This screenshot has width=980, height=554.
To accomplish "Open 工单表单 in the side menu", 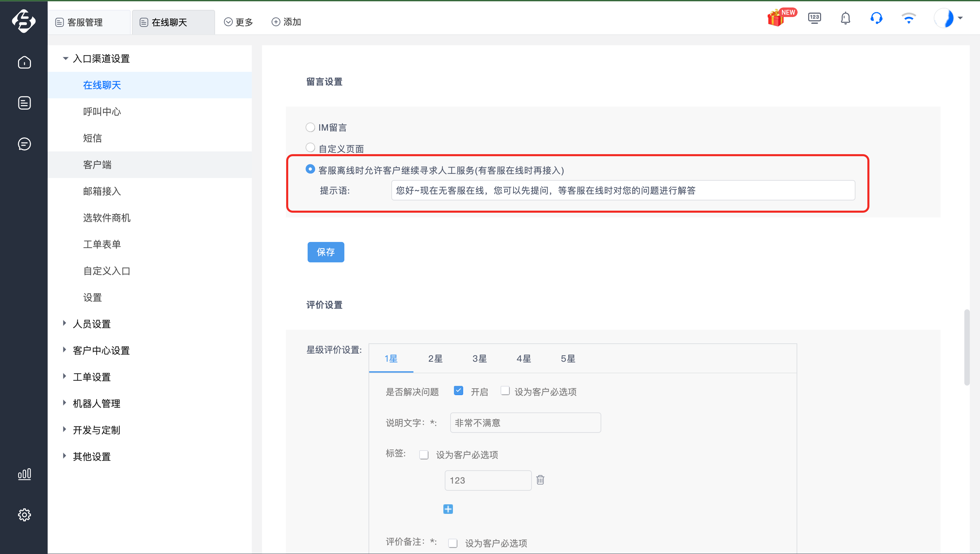I will coord(150,244).
